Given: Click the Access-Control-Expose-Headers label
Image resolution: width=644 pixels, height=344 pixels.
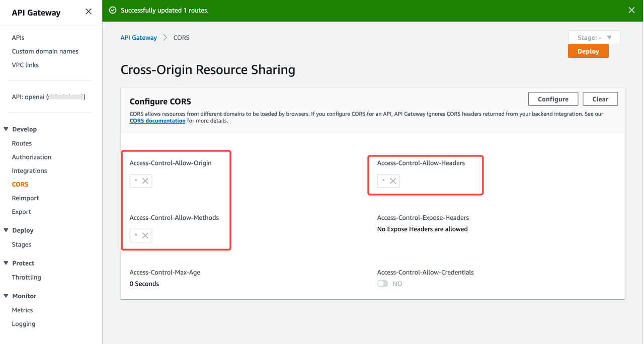Looking at the screenshot, I should point(423,218).
